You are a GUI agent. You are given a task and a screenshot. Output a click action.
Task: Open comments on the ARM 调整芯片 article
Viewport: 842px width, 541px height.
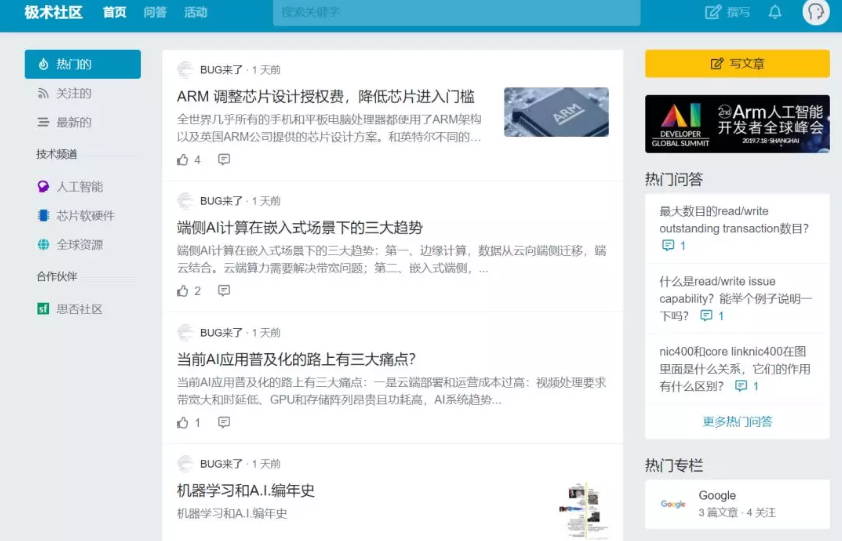224,160
